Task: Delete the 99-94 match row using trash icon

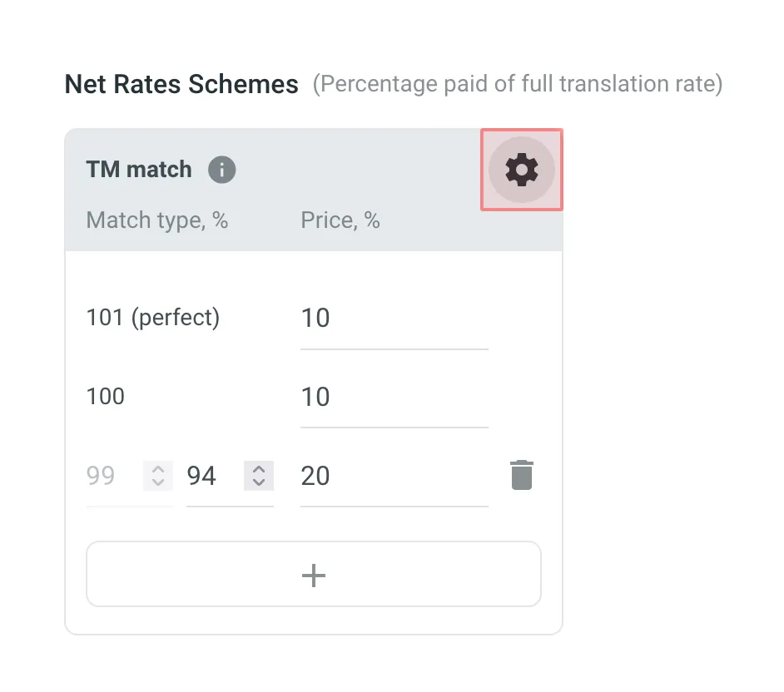Action: coord(522,475)
